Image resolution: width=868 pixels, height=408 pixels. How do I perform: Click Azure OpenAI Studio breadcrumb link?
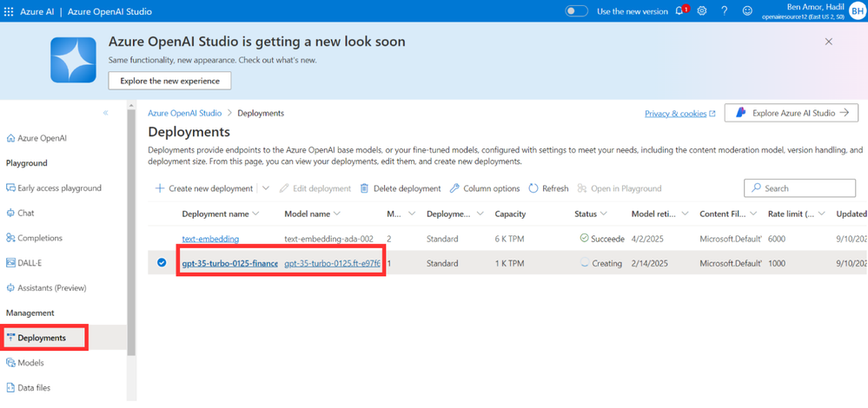point(184,113)
